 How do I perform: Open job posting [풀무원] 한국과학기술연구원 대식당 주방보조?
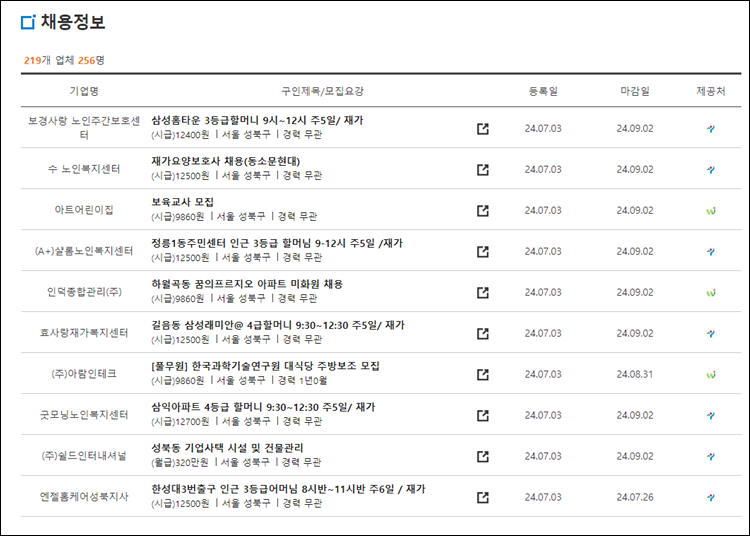(x=265, y=366)
